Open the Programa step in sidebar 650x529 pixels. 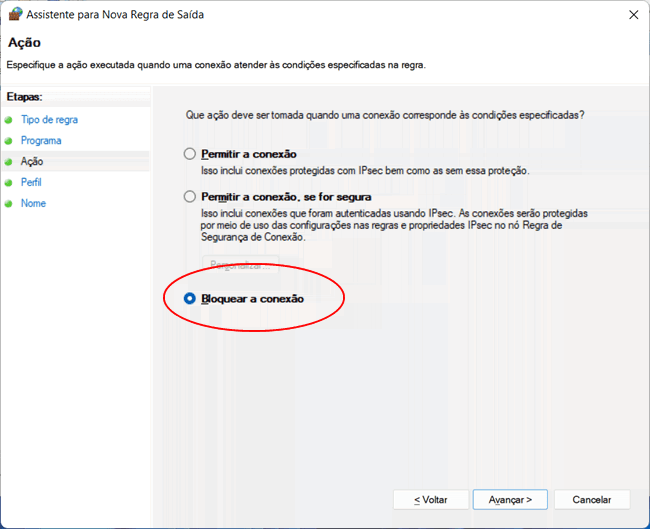pos(41,141)
